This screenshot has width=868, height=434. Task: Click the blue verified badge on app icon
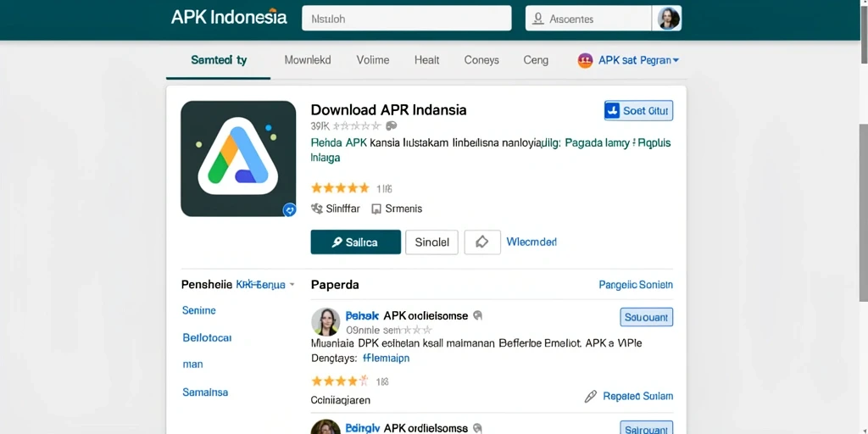(289, 210)
